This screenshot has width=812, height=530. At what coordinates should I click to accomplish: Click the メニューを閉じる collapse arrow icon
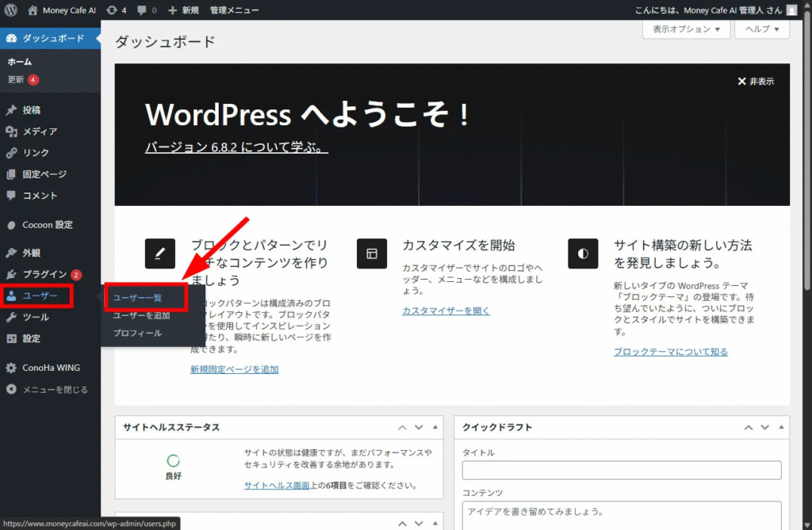pyautogui.click(x=11, y=389)
